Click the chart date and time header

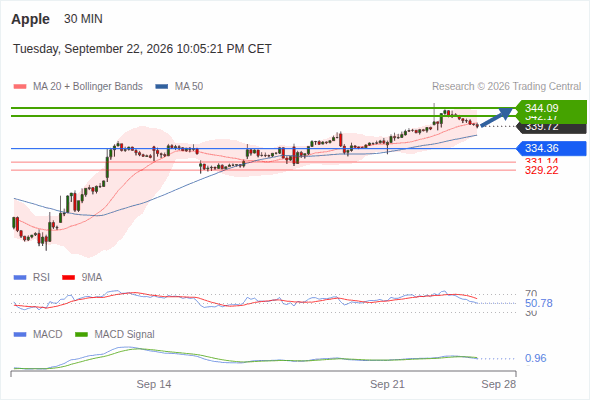click(x=142, y=49)
